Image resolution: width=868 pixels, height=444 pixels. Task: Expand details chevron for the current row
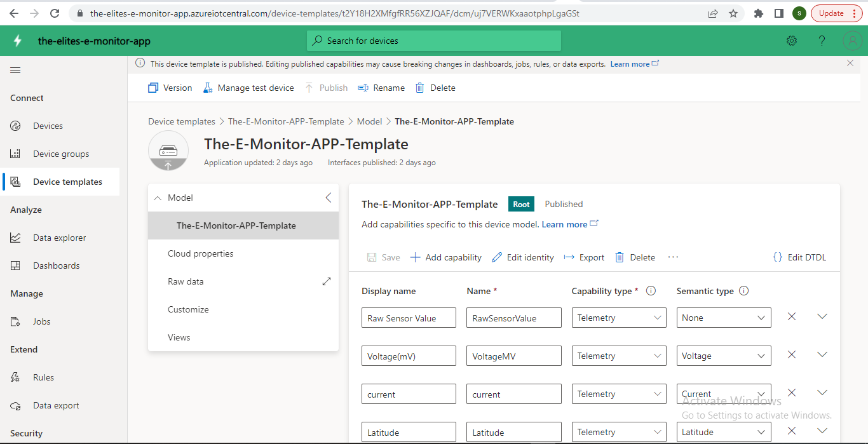tap(822, 393)
